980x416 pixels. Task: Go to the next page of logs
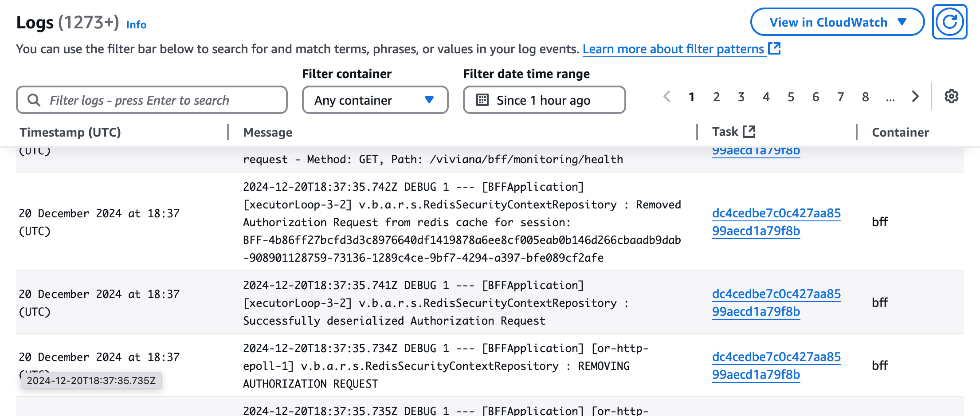pos(915,97)
